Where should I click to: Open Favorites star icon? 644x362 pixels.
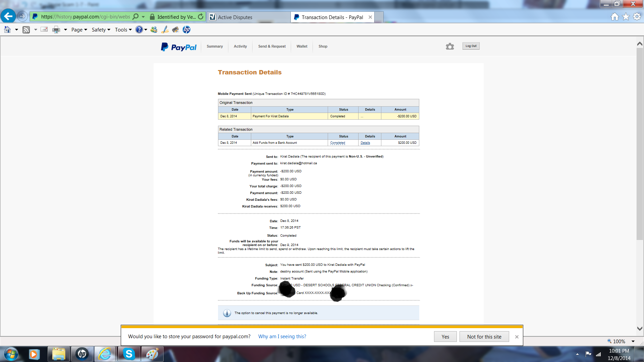[626, 16]
